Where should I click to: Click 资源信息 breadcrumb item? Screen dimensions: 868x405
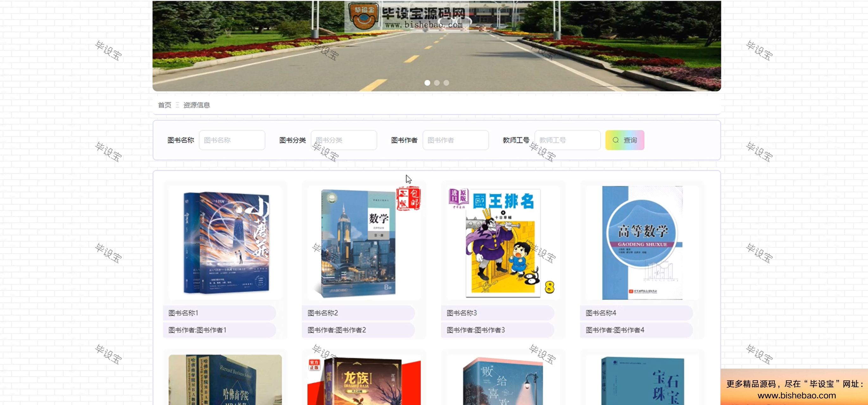click(x=197, y=105)
